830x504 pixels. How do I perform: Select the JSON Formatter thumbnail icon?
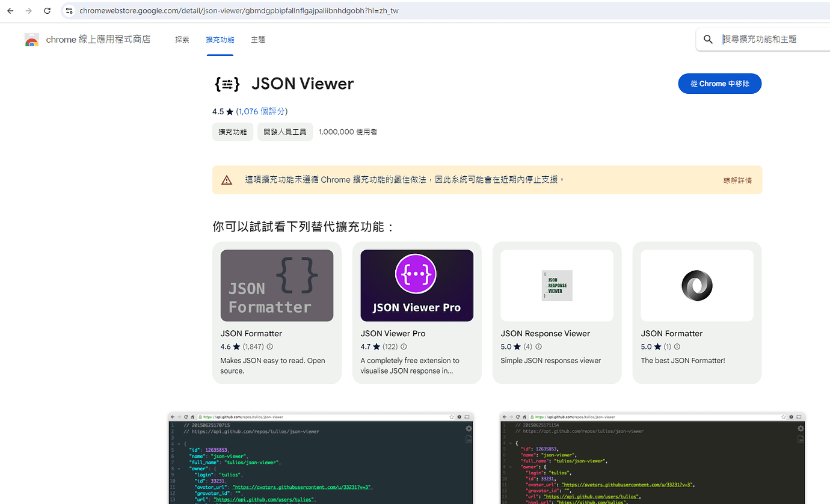(x=277, y=284)
